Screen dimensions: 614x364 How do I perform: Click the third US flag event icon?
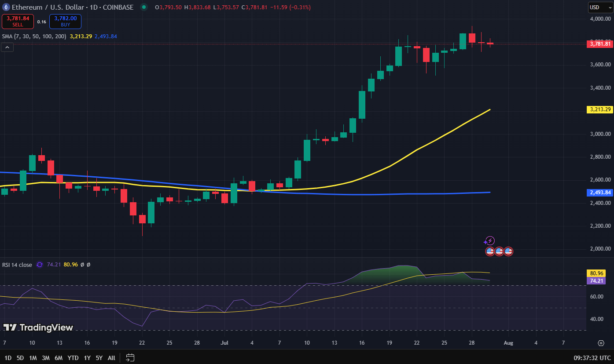click(508, 251)
